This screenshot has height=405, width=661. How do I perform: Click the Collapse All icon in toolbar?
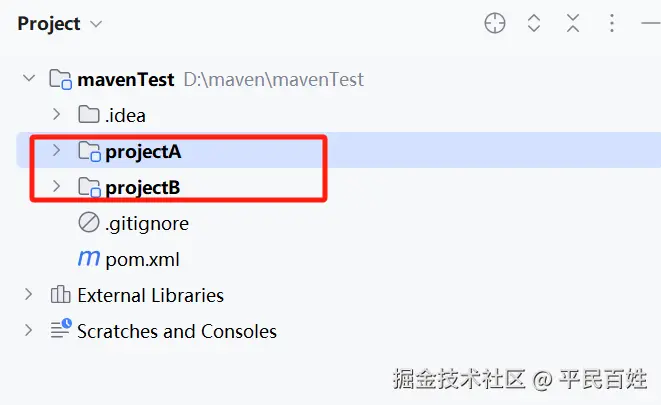(573, 23)
